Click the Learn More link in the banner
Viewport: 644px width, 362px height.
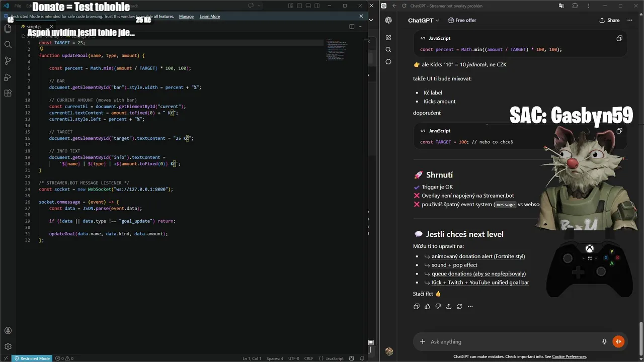[x=210, y=16]
